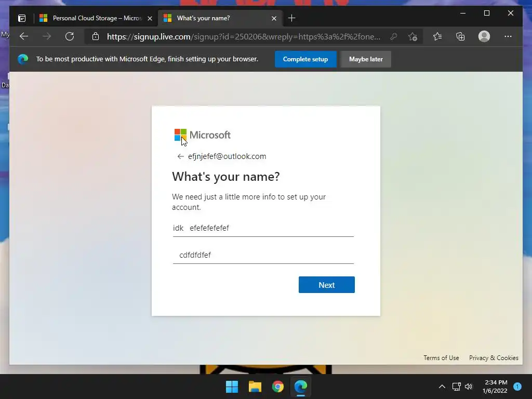Open Collections icon

(x=460, y=36)
